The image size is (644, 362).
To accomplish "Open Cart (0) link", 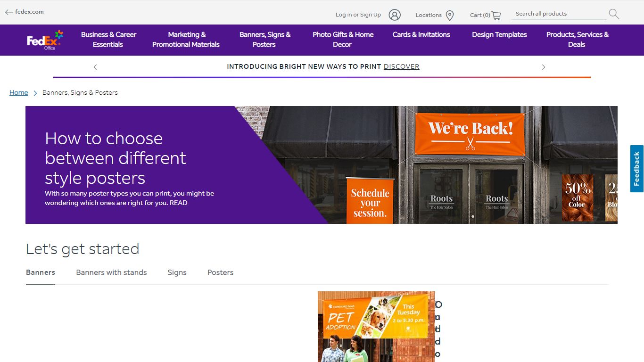I will (480, 15).
